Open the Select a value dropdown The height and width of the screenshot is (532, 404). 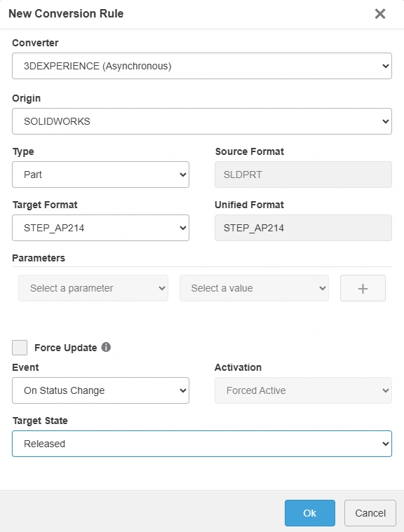(255, 288)
